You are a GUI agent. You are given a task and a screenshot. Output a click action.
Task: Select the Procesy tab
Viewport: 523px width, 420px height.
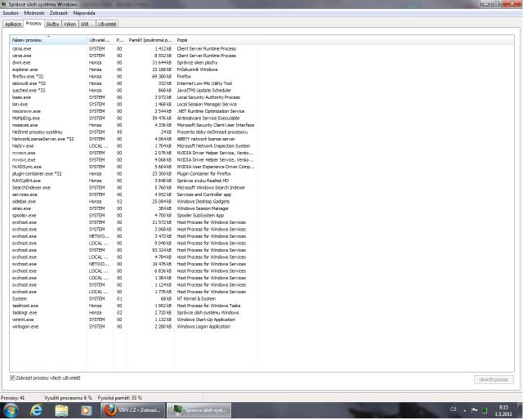34,24
